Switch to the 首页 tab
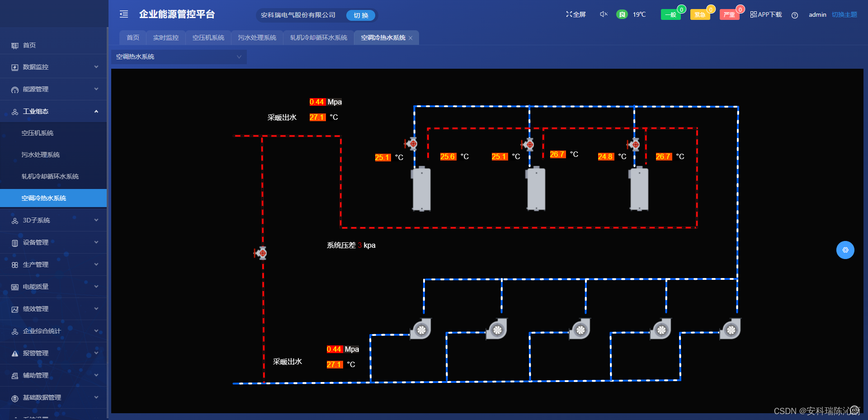 [133, 38]
